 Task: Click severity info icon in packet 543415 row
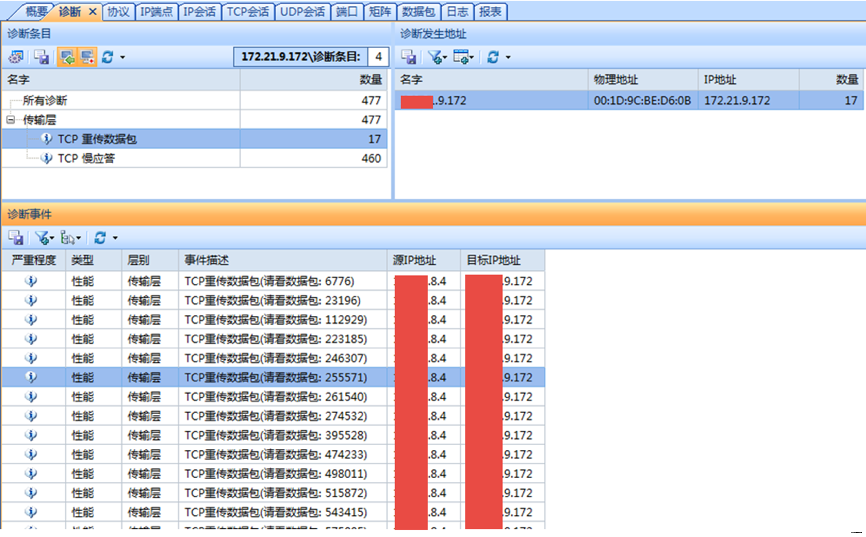(x=31, y=512)
